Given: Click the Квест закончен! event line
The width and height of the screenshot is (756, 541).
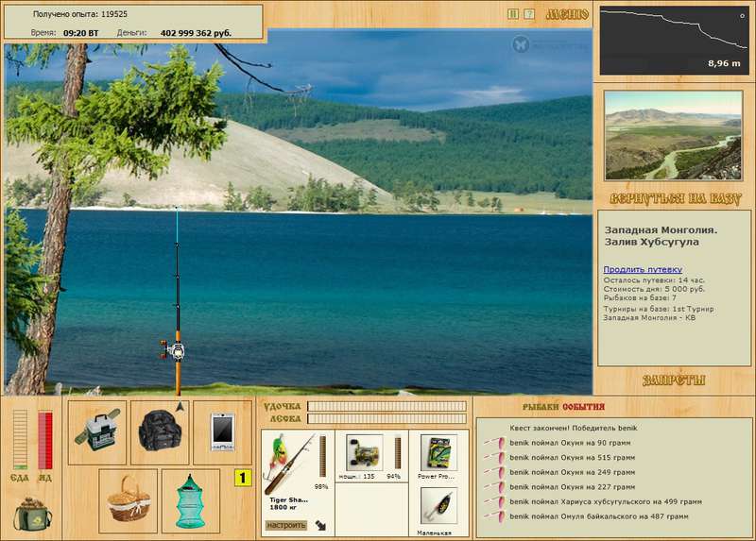Looking at the screenshot, I should 574,428.
